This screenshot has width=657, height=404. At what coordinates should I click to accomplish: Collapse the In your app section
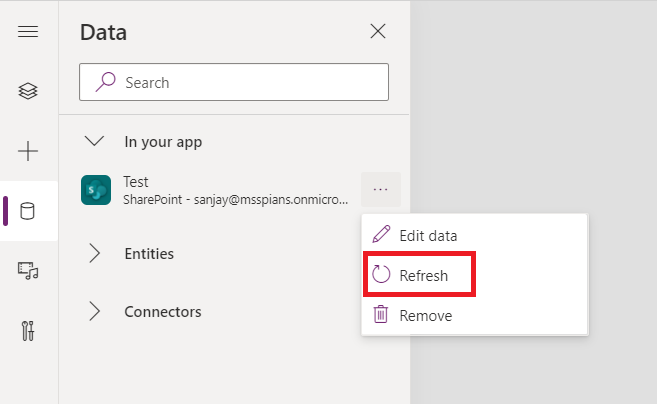(x=95, y=142)
